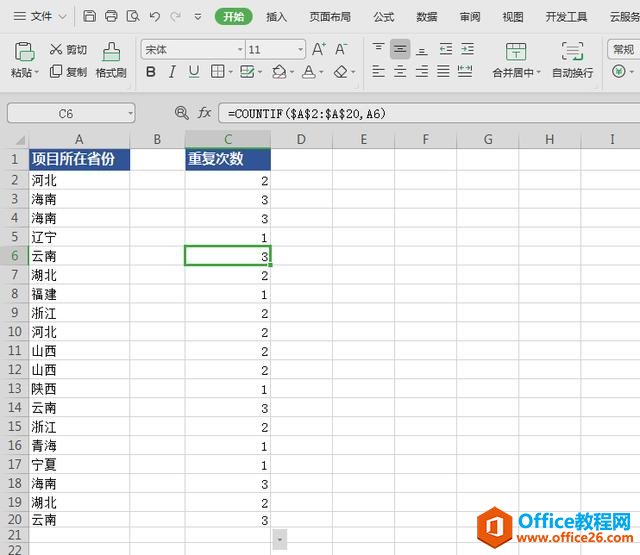Click the clear formatting eraser icon
The width and height of the screenshot is (640, 555).
point(340,72)
